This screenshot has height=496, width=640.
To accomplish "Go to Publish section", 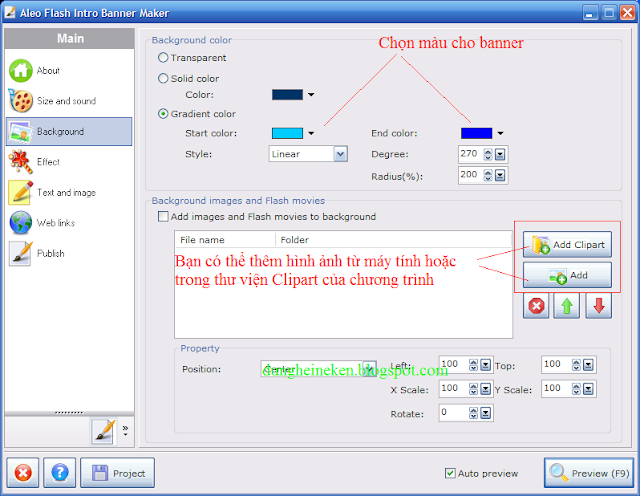I will point(51,253).
